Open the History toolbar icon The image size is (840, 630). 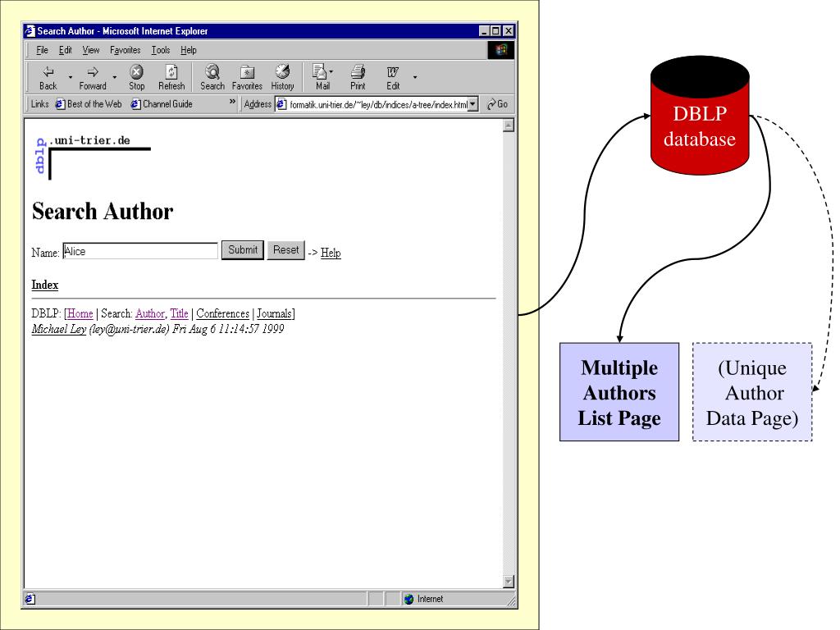click(282, 77)
